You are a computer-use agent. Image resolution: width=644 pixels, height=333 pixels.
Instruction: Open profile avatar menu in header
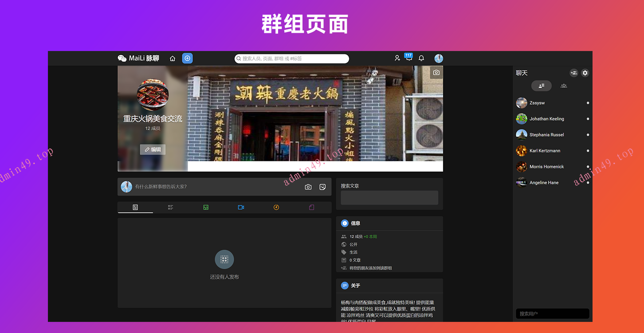(x=439, y=59)
